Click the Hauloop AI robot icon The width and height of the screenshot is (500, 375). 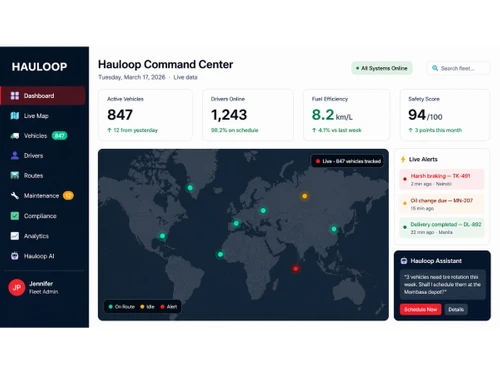pos(15,256)
